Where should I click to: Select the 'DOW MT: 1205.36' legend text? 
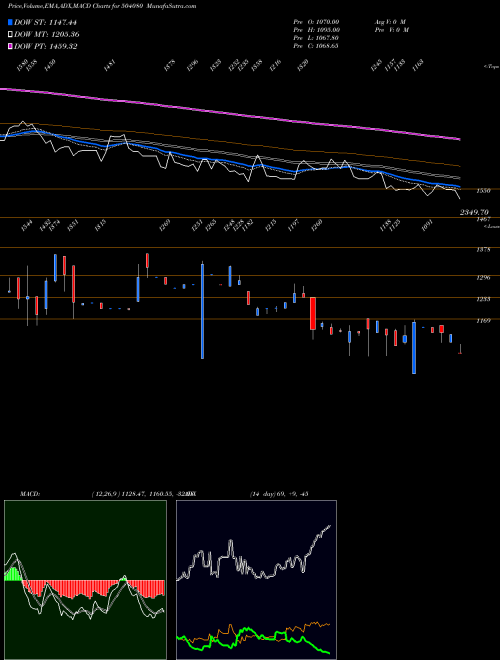pos(47,35)
